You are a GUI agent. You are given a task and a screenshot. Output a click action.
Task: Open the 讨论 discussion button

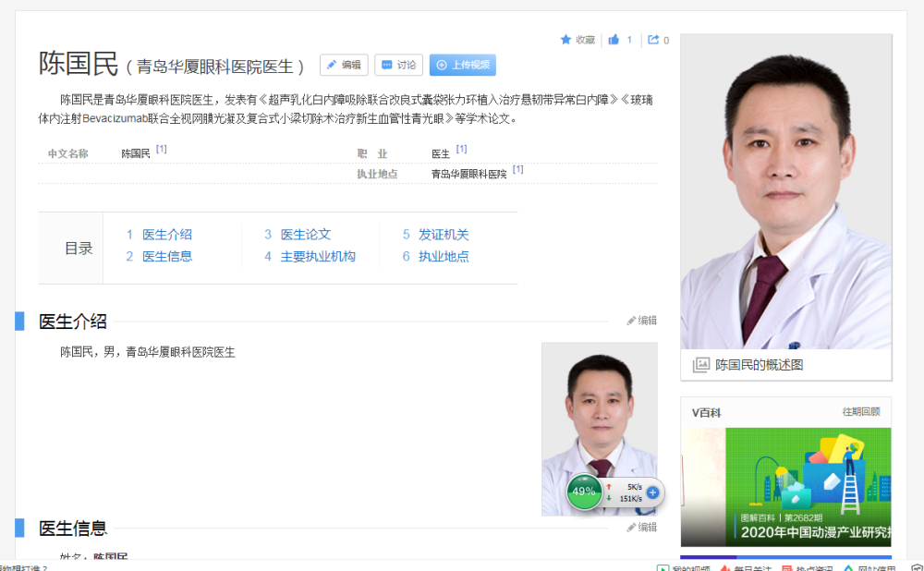398,65
